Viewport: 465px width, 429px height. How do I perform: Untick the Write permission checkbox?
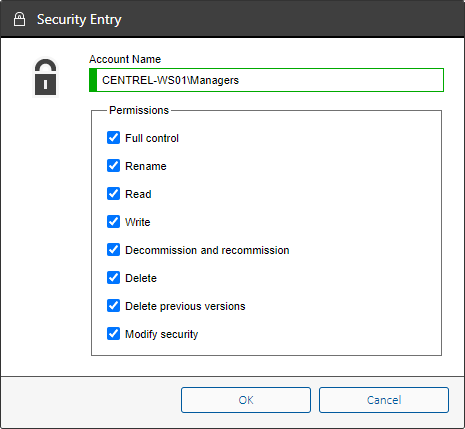[x=113, y=222]
